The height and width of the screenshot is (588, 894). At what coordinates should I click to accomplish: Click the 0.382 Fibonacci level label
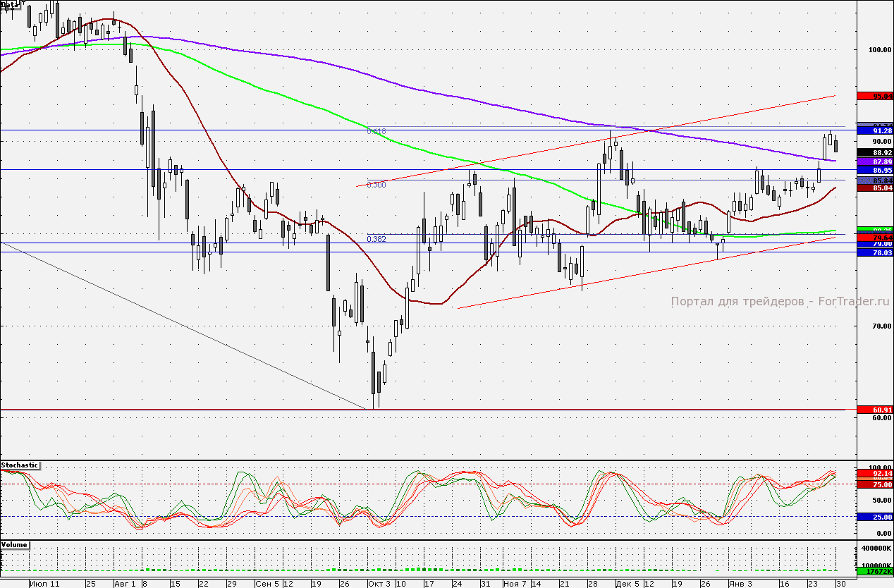[376, 239]
